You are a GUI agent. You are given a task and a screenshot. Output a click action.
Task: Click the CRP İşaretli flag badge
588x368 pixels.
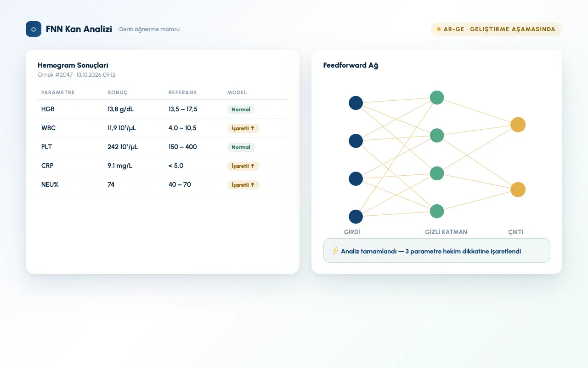pos(243,166)
